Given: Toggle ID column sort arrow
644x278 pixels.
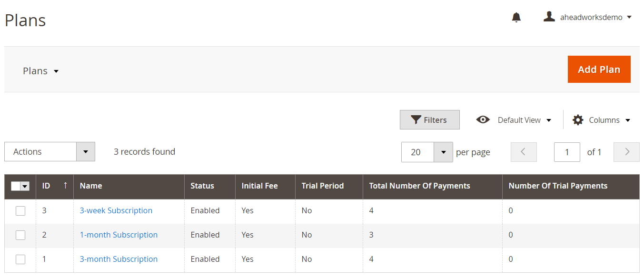Looking at the screenshot, I should click(65, 186).
